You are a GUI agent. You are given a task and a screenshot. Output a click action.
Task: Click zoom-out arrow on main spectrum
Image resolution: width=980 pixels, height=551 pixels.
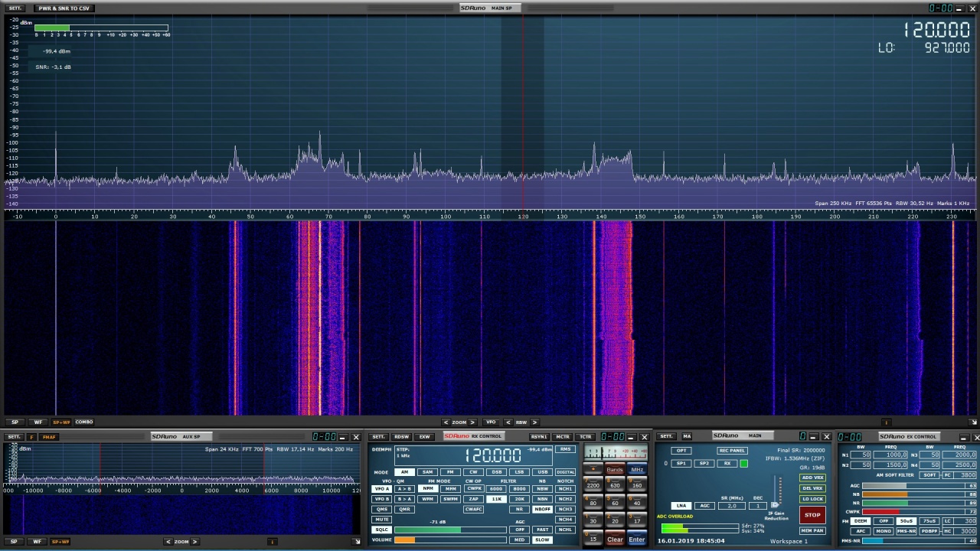[x=446, y=422]
